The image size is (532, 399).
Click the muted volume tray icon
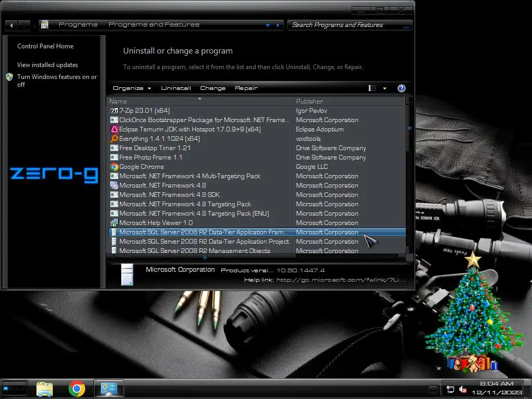click(x=463, y=390)
